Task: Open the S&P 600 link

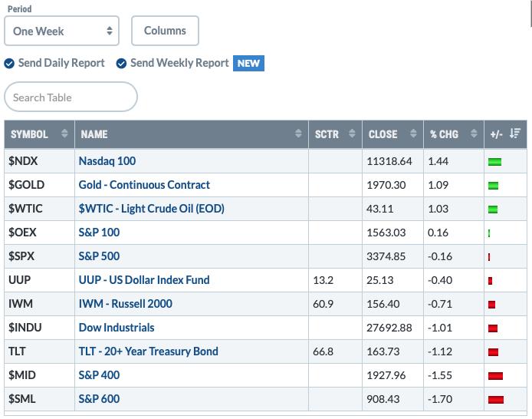Action: (99, 398)
